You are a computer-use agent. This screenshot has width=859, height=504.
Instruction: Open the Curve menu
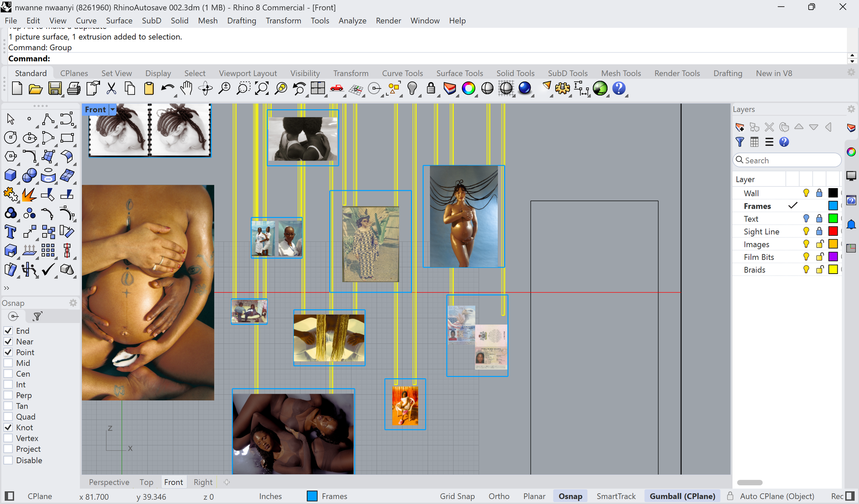point(86,21)
